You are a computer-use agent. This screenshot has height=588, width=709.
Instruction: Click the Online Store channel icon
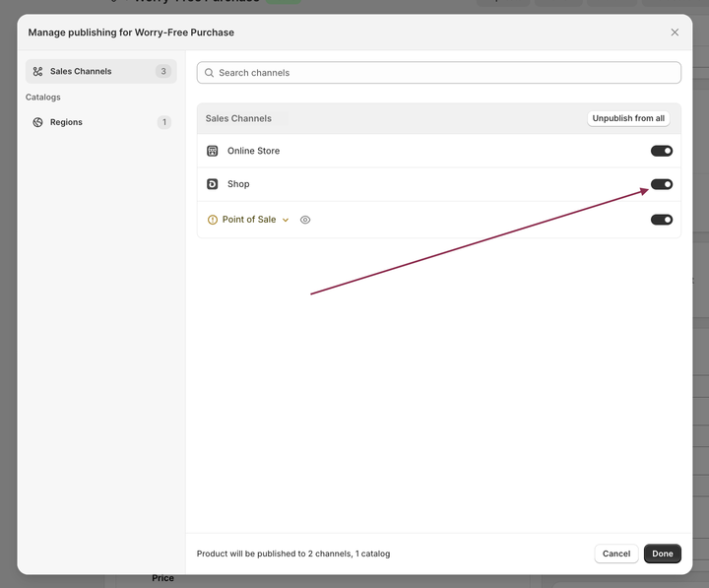(x=212, y=151)
